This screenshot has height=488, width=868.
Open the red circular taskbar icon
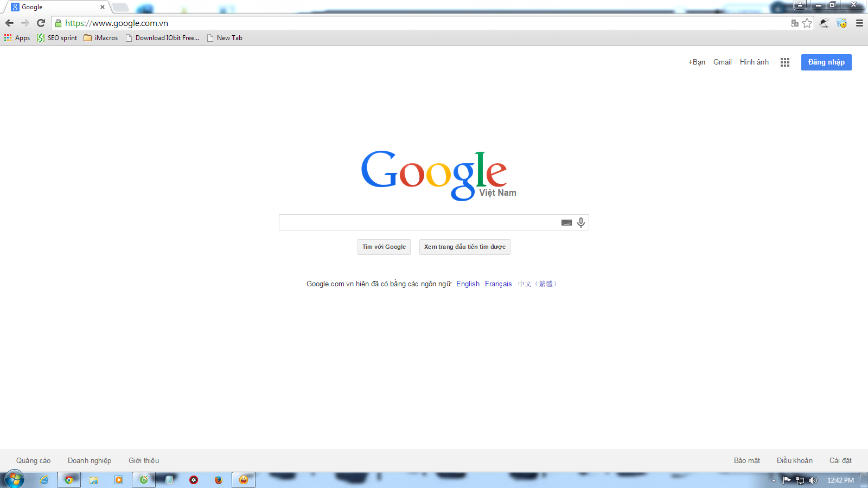[x=194, y=480]
